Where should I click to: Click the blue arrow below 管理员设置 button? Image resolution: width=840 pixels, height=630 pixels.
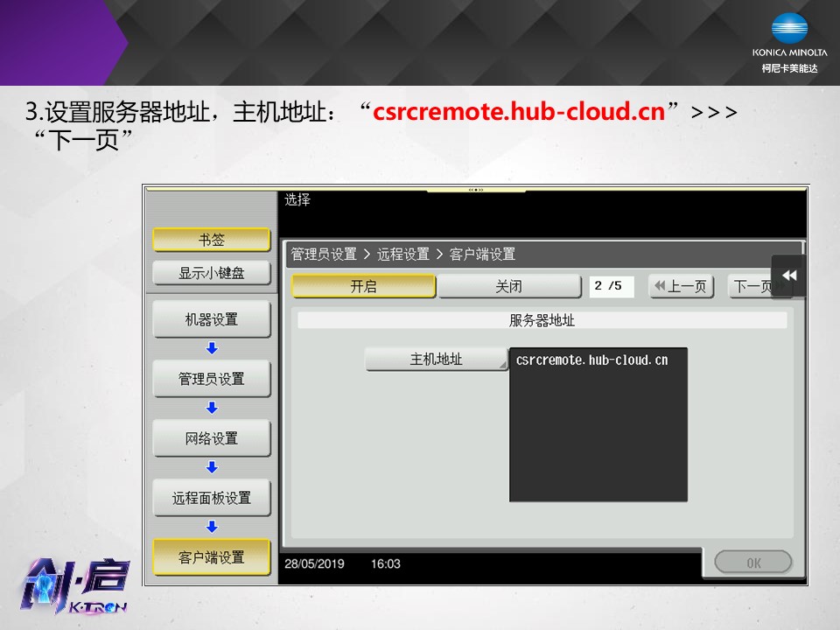tap(212, 408)
